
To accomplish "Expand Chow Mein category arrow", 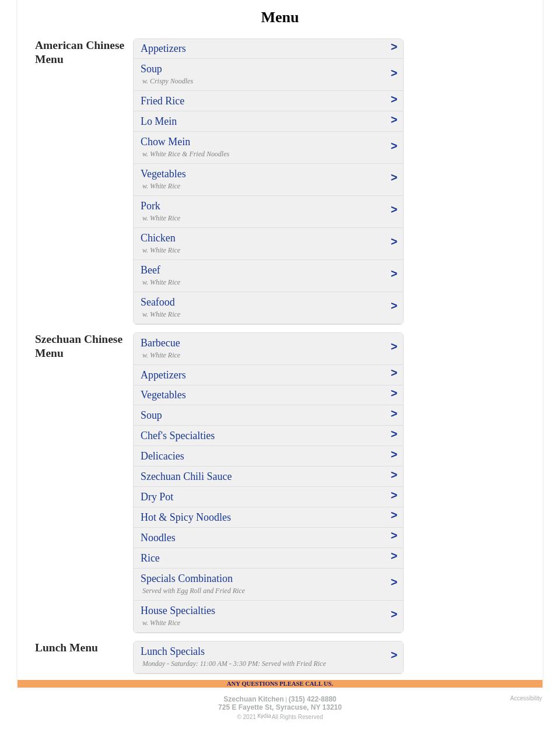I will [394, 146].
